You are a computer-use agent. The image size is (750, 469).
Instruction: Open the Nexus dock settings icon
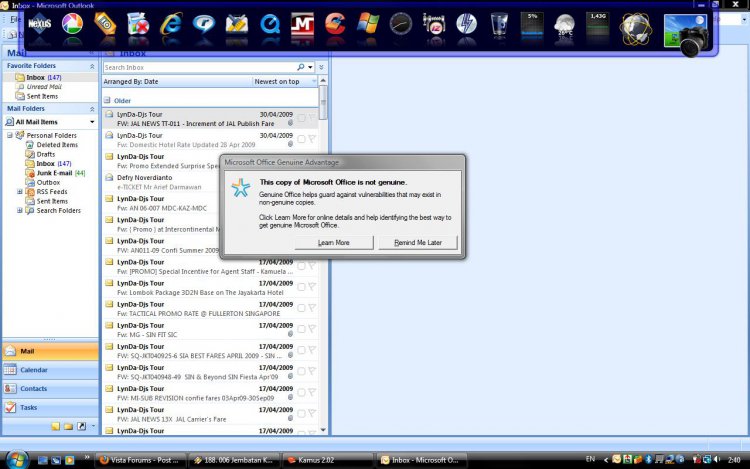tap(39, 24)
